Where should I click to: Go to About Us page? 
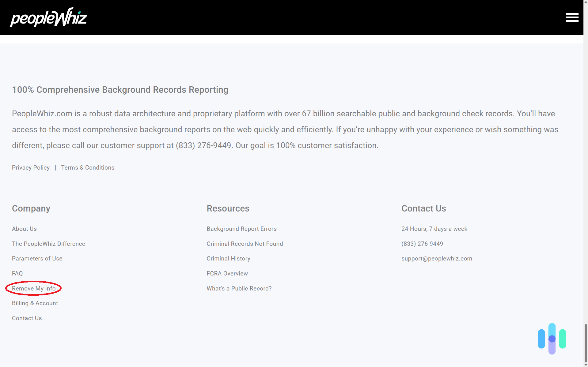pyautogui.click(x=24, y=229)
